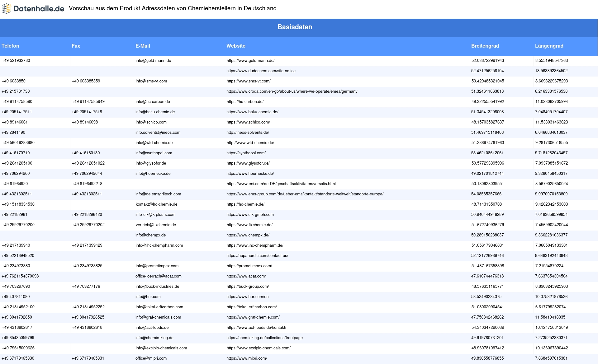
Task: Open the https://www.graf-chemie.com/ link
Action: [x=253, y=317]
